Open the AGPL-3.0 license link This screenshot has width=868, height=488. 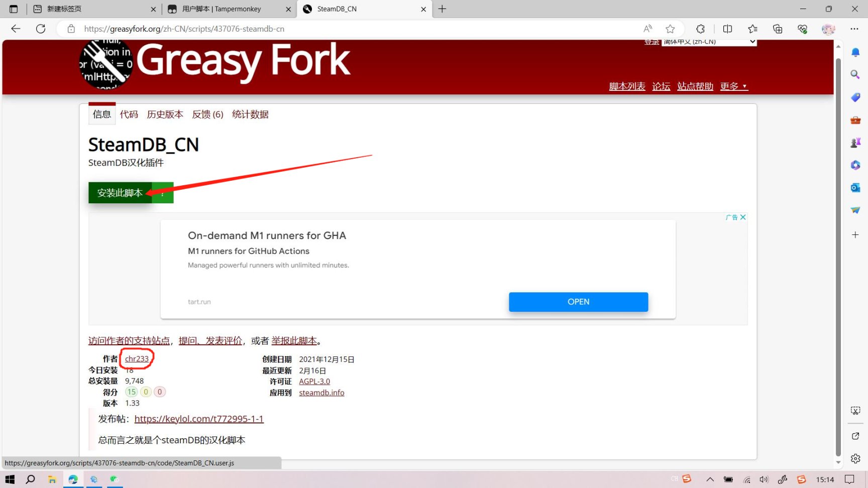314,382
